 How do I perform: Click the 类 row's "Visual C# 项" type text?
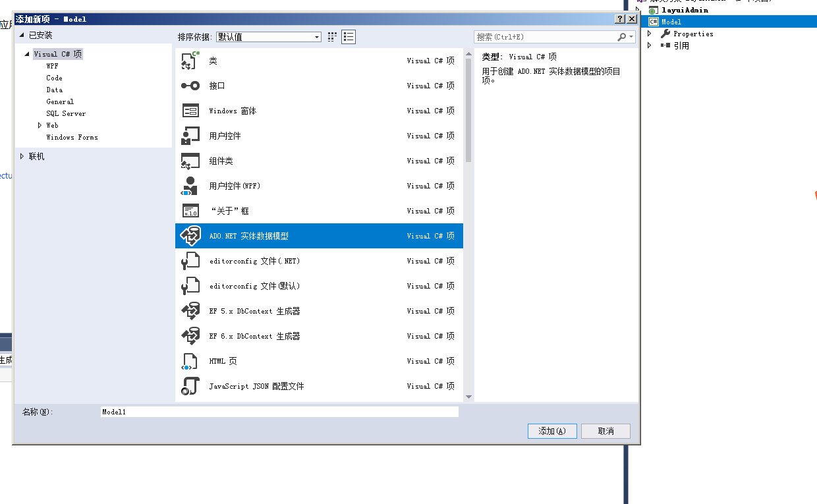(x=431, y=61)
